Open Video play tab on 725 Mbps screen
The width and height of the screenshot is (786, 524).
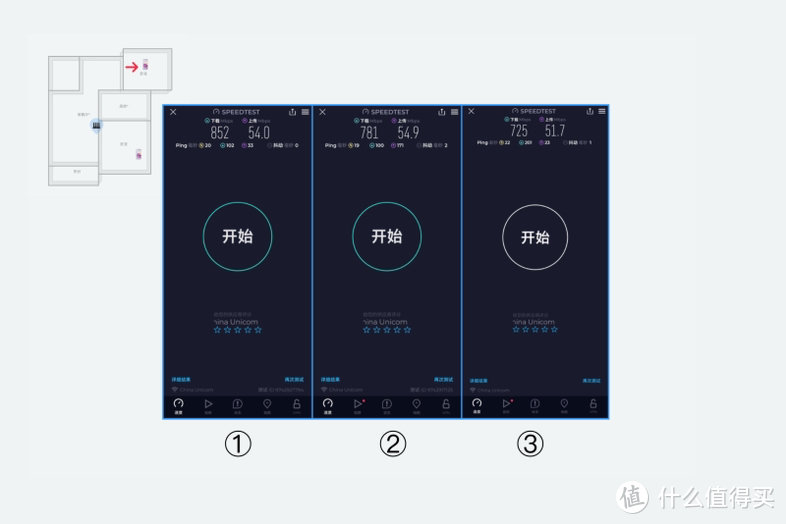coord(506,405)
